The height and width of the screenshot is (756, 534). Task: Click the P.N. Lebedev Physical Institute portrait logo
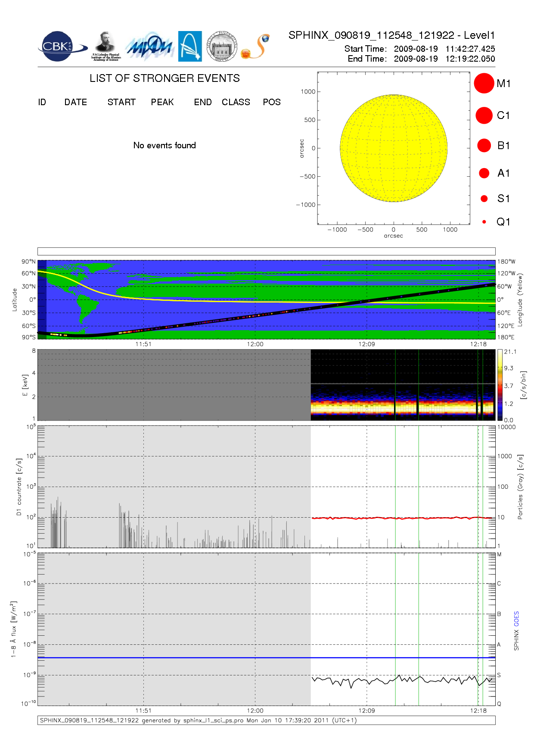tap(106, 46)
